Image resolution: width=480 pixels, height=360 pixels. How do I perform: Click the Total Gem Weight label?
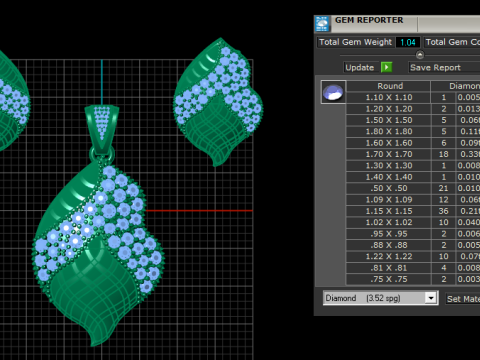355,42
